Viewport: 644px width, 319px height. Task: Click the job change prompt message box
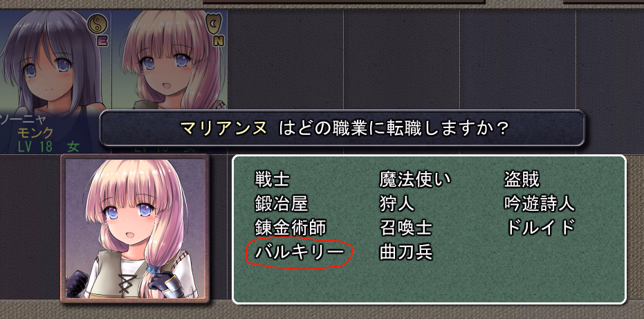[342, 128]
